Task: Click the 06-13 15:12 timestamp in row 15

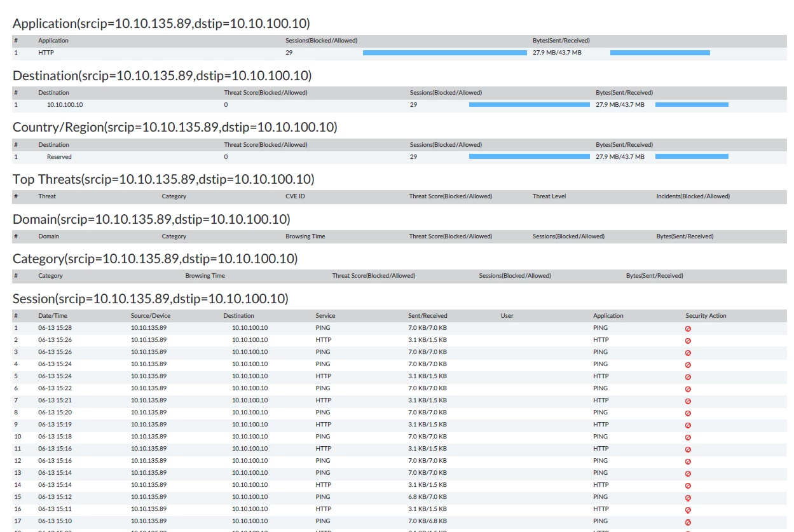Action: [55, 497]
